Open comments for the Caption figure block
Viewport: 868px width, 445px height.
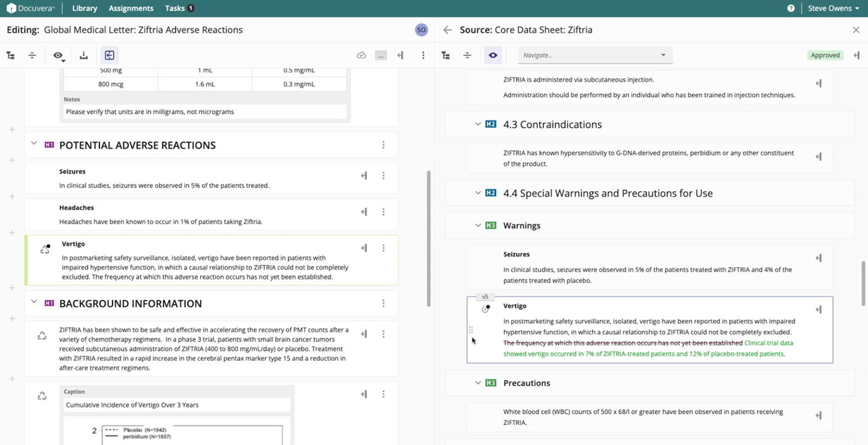364,394
